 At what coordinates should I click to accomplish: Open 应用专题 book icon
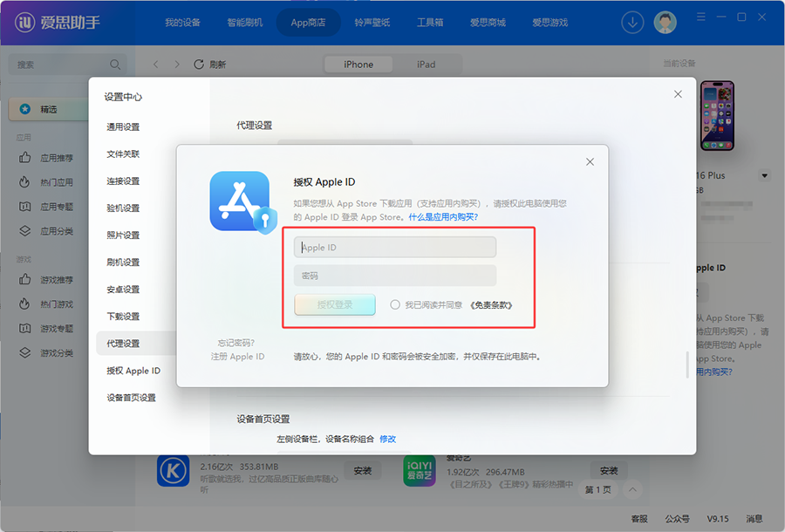coord(25,206)
